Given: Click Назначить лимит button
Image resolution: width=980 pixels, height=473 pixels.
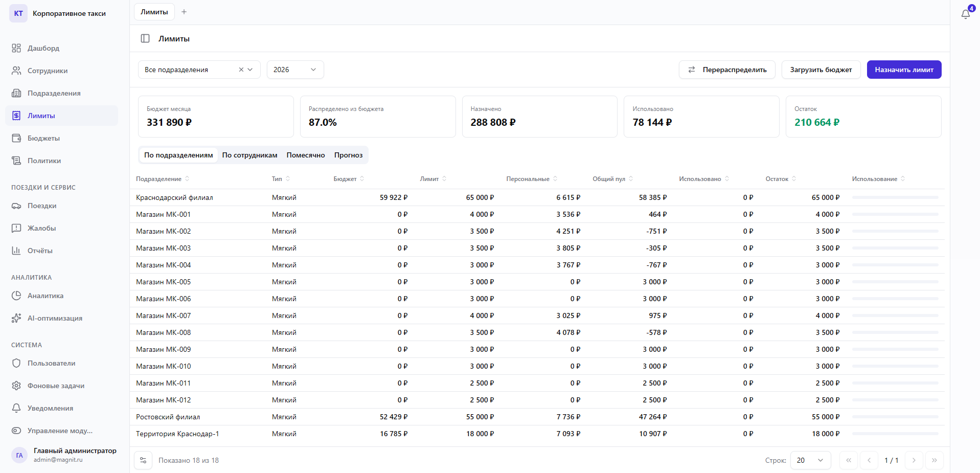Looking at the screenshot, I should (903, 70).
